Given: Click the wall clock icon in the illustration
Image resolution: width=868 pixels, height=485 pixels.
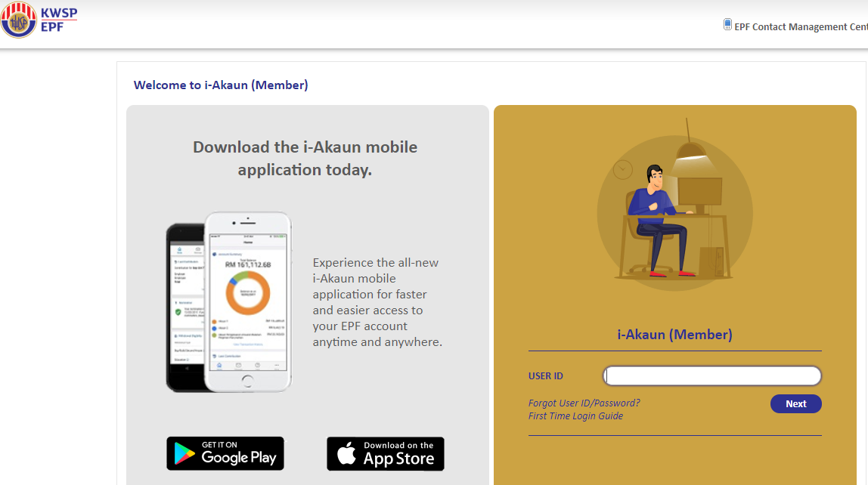Looking at the screenshot, I should (623, 169).
